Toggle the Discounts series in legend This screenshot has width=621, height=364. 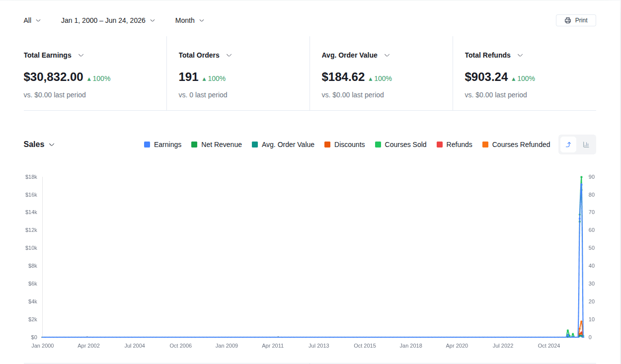point(344,145)
